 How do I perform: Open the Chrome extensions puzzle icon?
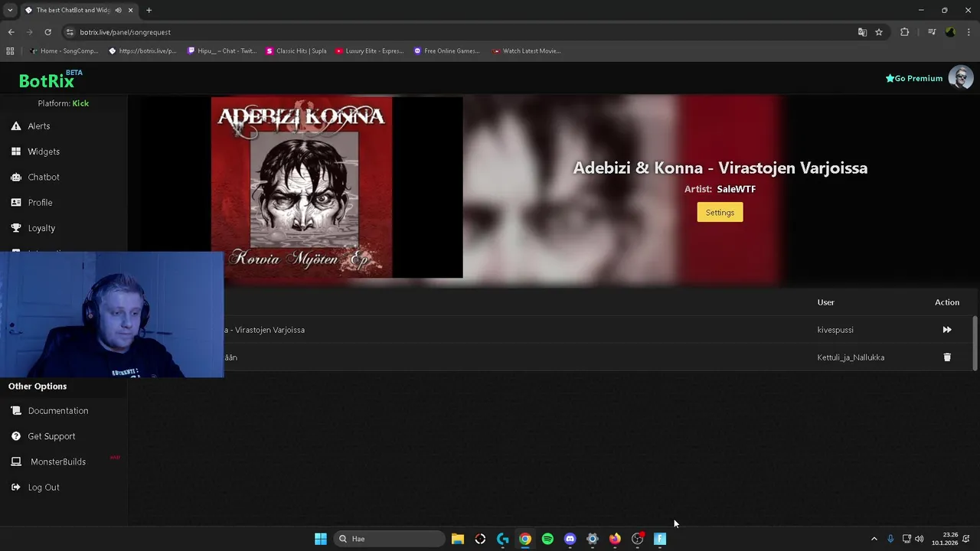pos(905,32)
